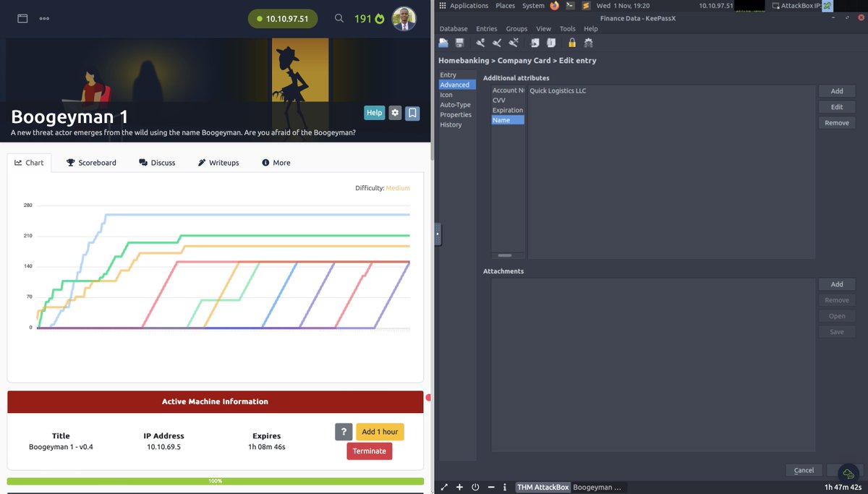Image resolution: width=868 pixels, height=494 pixels.
Task: Click the save database icon in KeePassX toolbar
Action: 459,43
